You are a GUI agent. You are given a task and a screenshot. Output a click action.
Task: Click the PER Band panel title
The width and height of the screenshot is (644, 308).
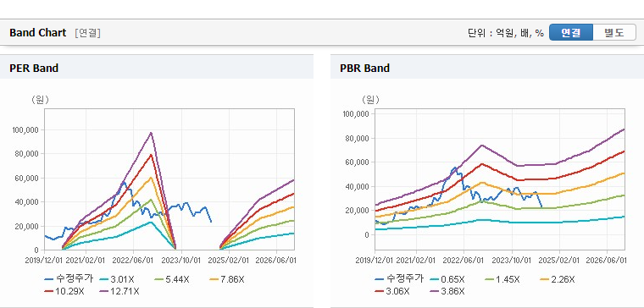tap(34, 68)
